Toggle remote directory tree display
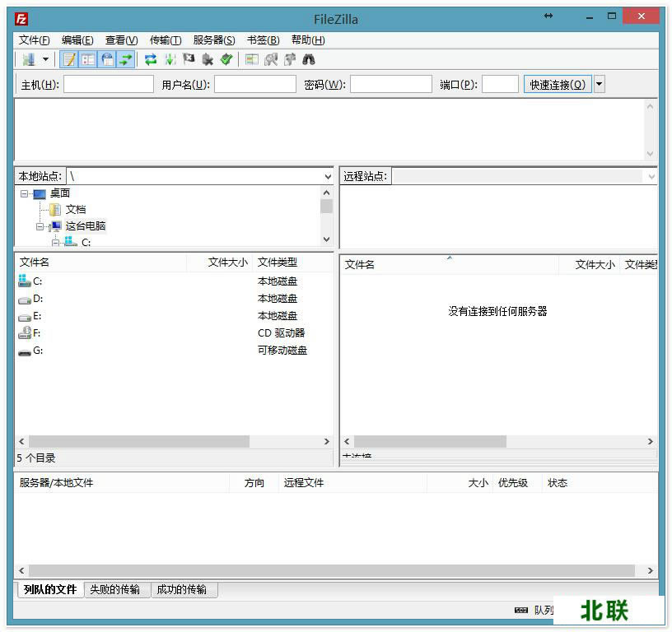The image size is (672, 632). tap(107, 59)
